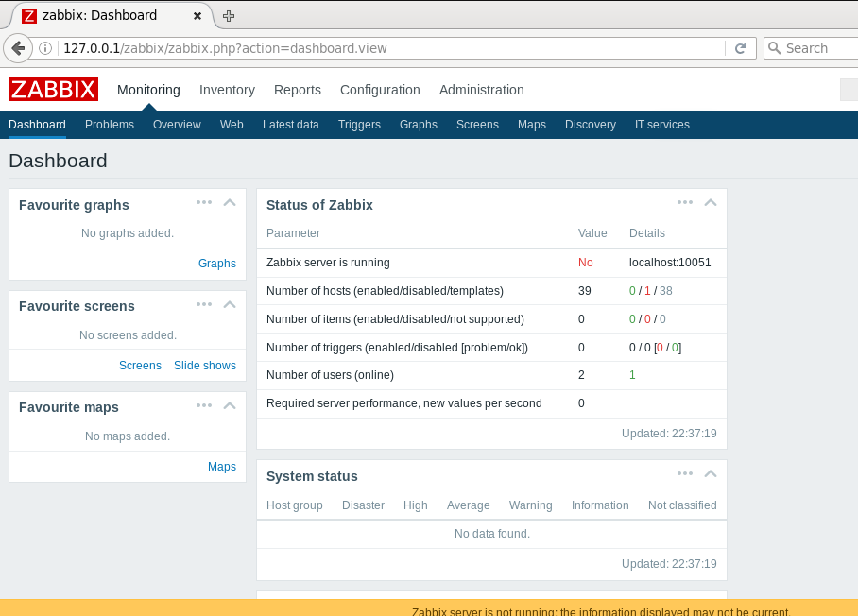Open Favourite graphs widget options menu
This screenshot has width=858, height=616.
point(204,202)
